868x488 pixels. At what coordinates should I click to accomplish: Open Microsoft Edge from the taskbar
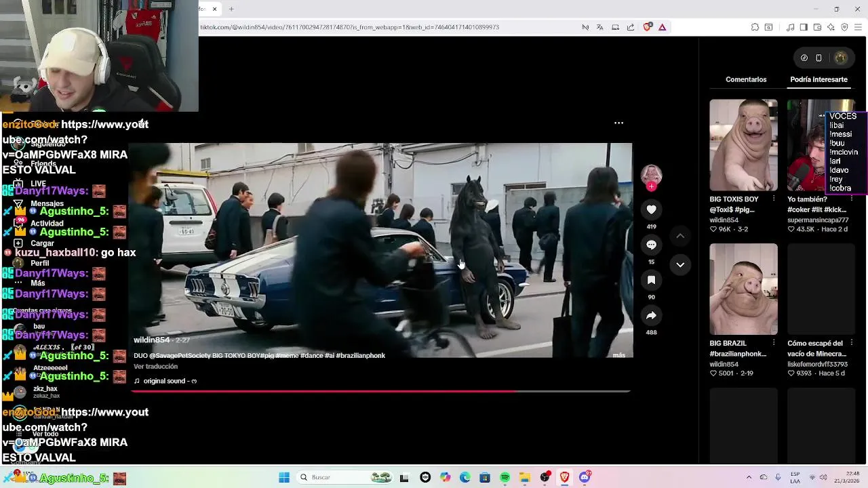(465, 477)
